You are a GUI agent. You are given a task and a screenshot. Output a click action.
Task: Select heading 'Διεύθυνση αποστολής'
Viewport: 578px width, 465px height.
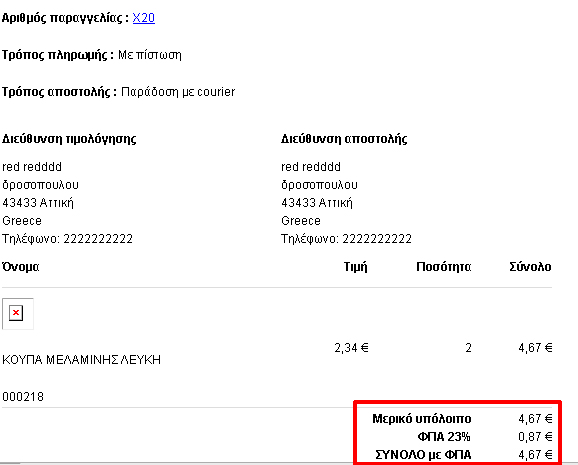(344, 139)
